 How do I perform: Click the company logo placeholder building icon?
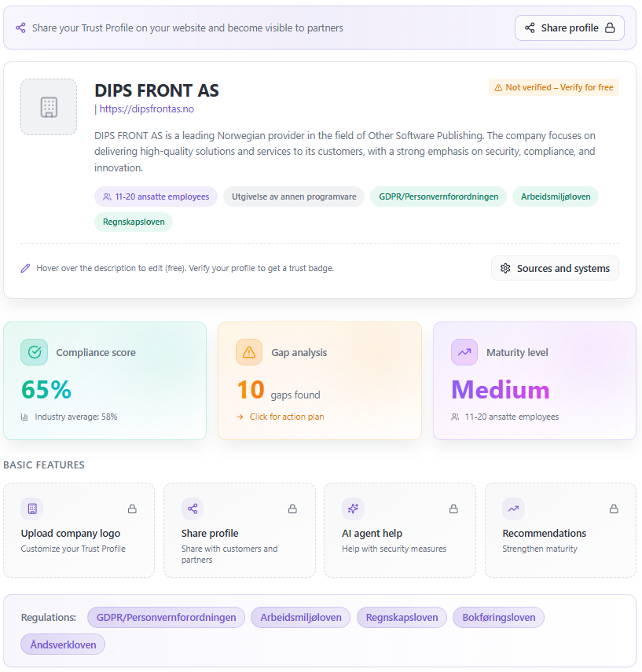(x=49, y=107)
